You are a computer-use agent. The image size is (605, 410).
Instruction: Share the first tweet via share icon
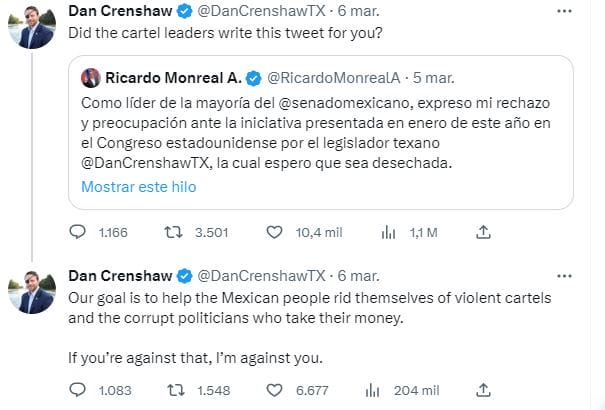click(483, 232)
